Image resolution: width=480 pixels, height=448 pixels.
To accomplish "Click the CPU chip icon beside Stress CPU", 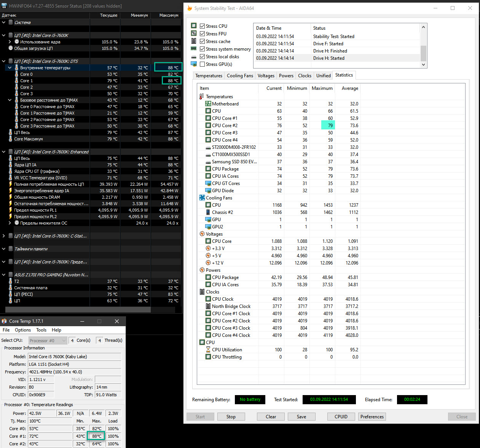I will (x=194, y=26).
